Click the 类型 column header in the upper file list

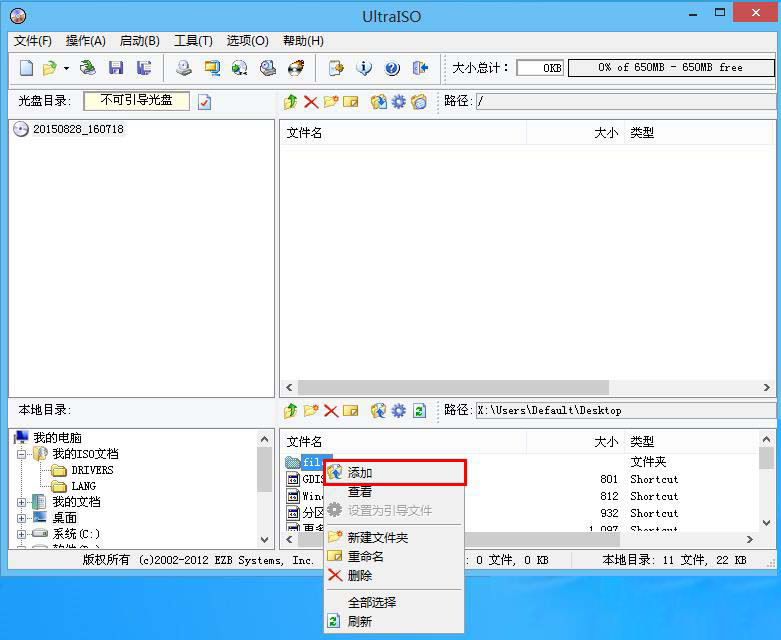point(697,133)
